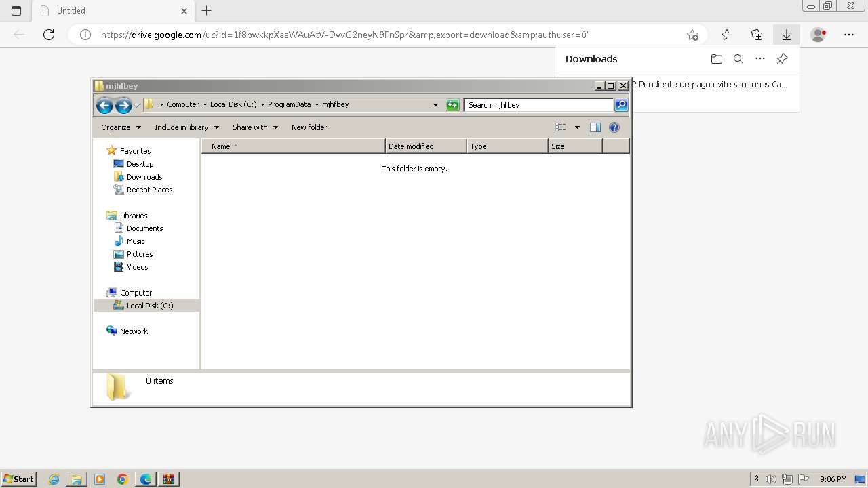Open Explorer Help icon

click(614, 127)
